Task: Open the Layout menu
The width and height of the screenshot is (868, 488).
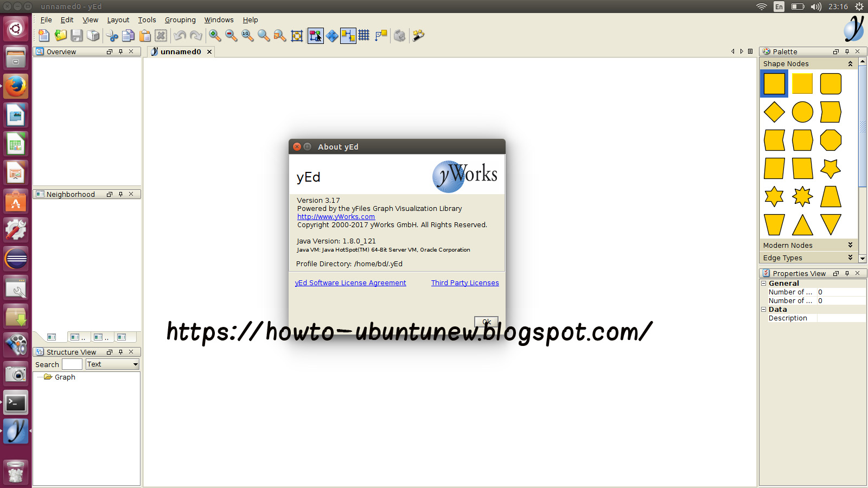Action: pos(118,20)
